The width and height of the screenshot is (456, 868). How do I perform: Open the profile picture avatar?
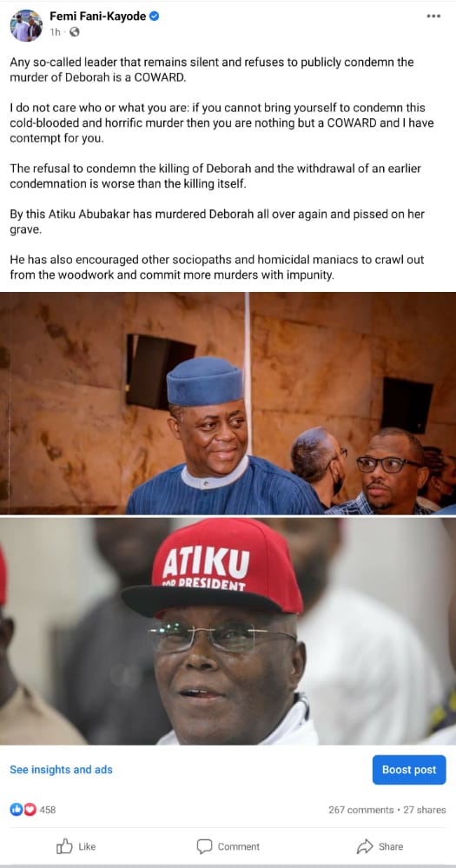click(x=26, y=25)
